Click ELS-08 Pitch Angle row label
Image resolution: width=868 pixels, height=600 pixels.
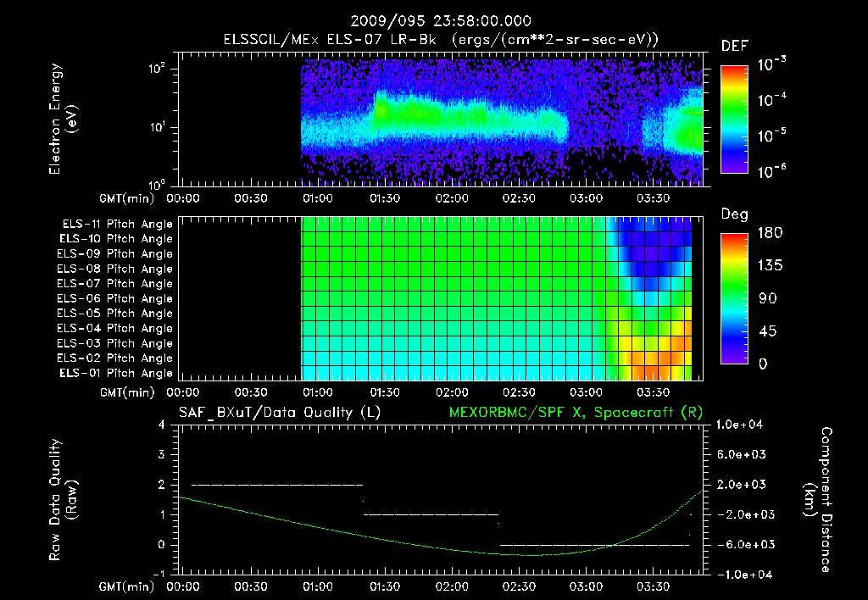click(x=114, y=269)
